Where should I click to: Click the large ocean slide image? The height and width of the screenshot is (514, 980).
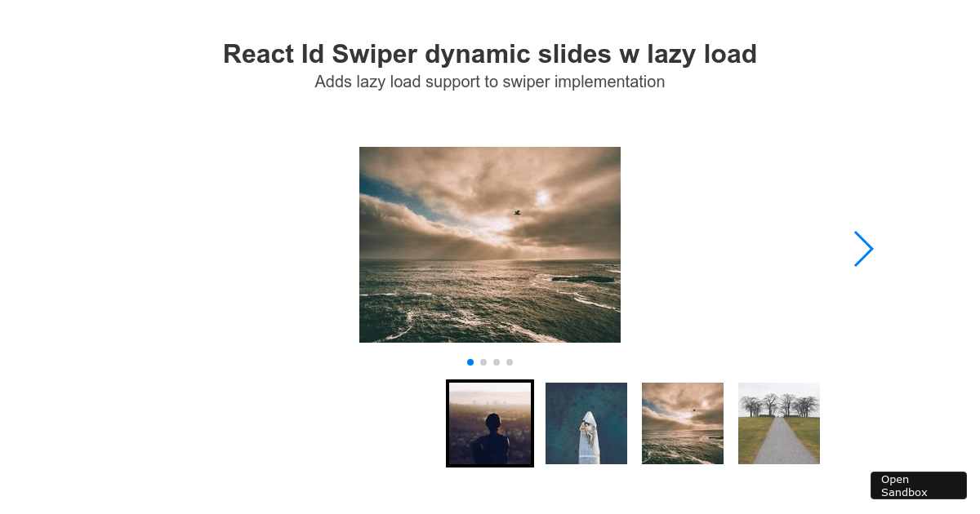coord(490,245)
